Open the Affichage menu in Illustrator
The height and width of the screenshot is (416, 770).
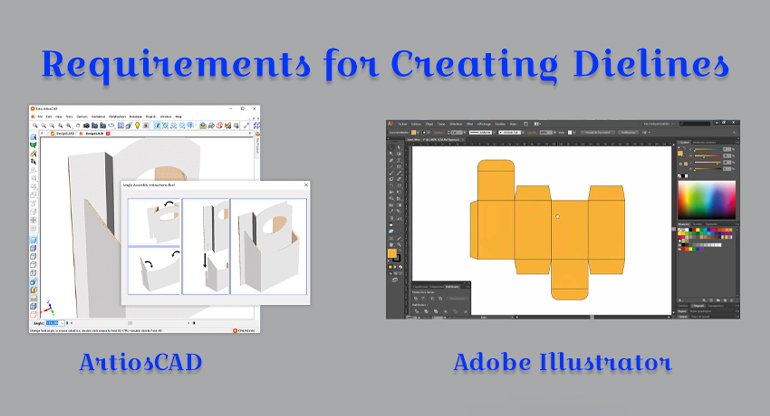click(x=484, y=124)
